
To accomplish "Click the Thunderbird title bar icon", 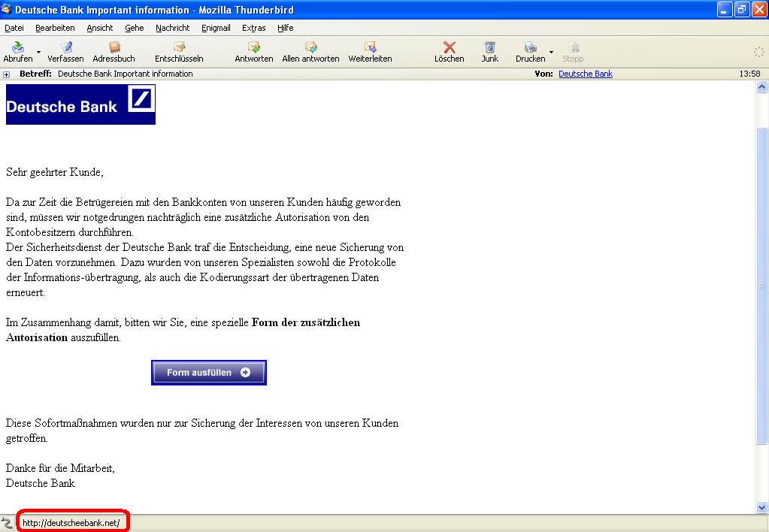I will click(6, 9).
